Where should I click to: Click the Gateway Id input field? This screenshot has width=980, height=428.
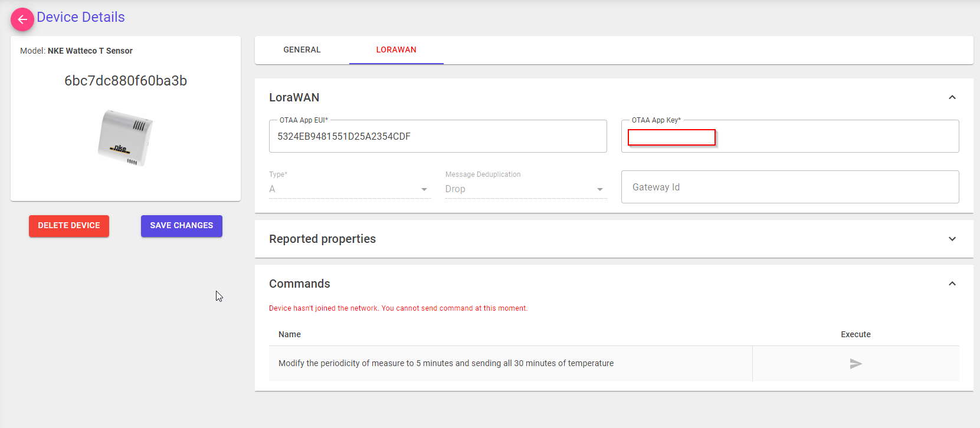[x=789, y=187]
